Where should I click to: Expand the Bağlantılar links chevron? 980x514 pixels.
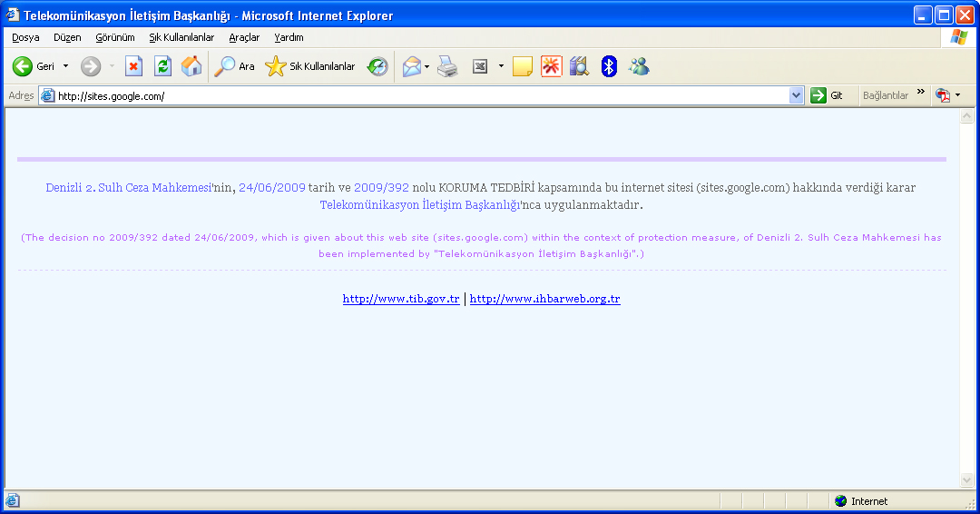(x=920, y=94)
